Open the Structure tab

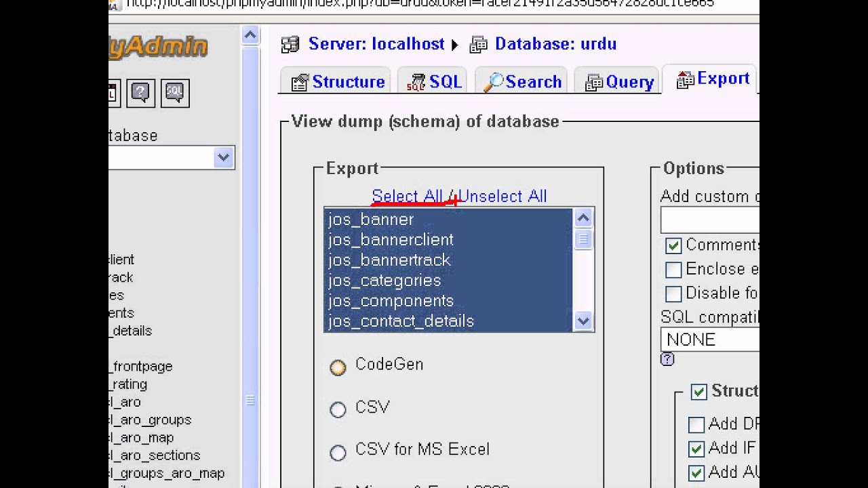pyautogui.click(x=338, y=82)
